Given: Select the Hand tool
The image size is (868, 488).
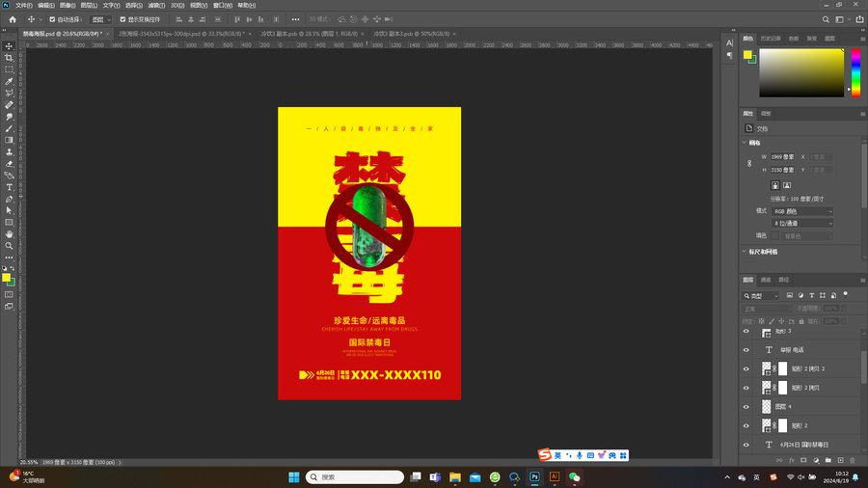Looking at the screenshot, I should [9, 234].
